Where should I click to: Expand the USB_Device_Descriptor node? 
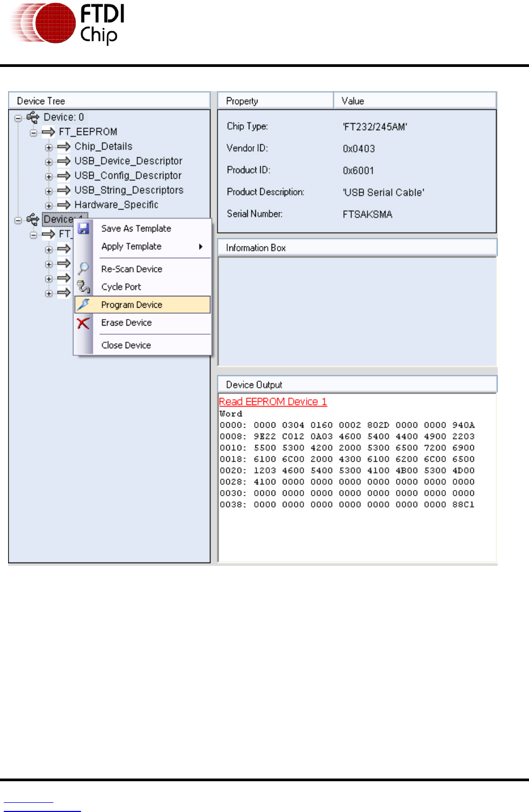click(x=49, y=162)
